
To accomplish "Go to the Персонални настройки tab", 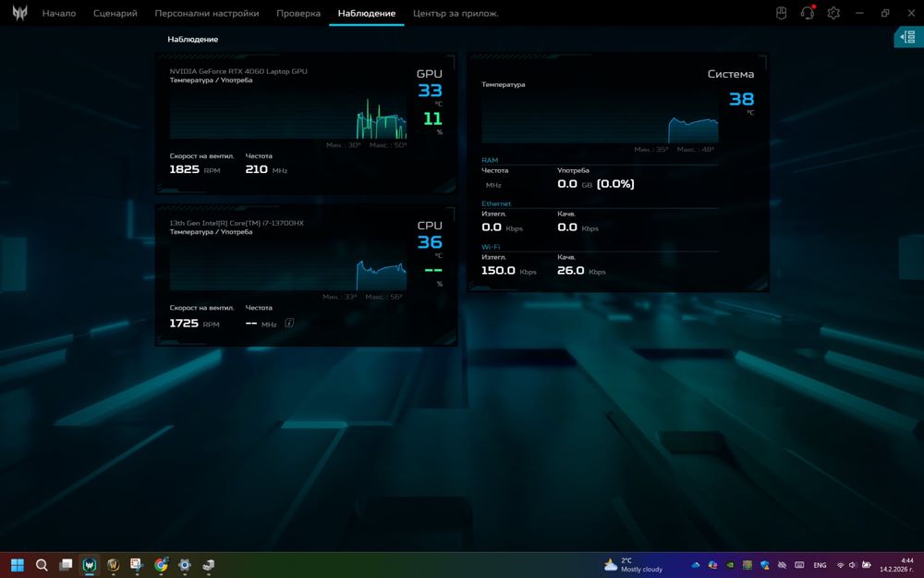I will click(207, 13).
